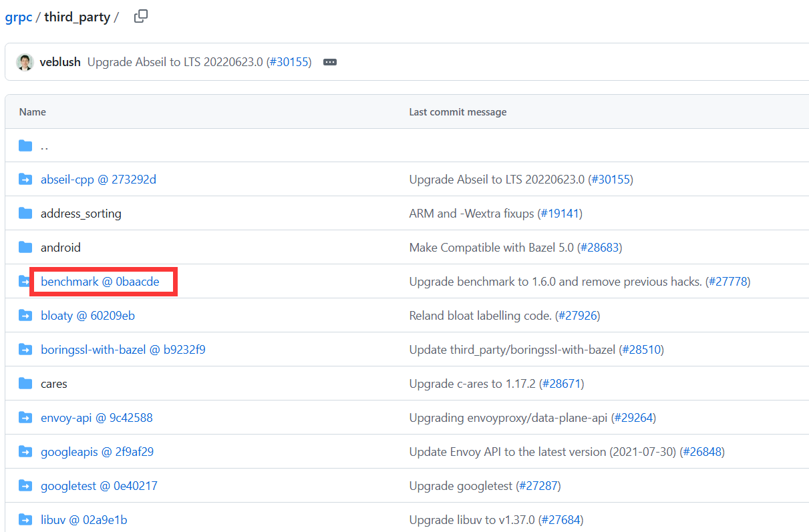This screenshot has width=809, height=532.
Task: Open pull request #28683 for Bazel compatibility
Action: pos(599,247)
